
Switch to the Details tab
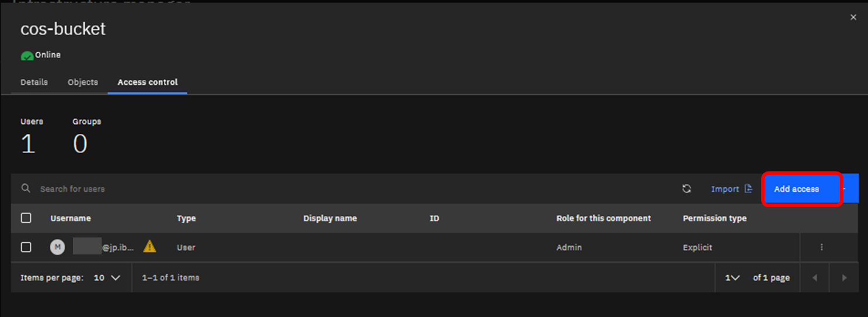[34, 82]
